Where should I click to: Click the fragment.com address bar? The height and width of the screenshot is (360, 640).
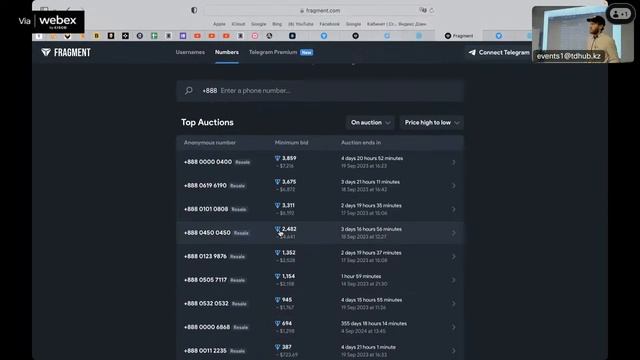[x=320, y=11]
